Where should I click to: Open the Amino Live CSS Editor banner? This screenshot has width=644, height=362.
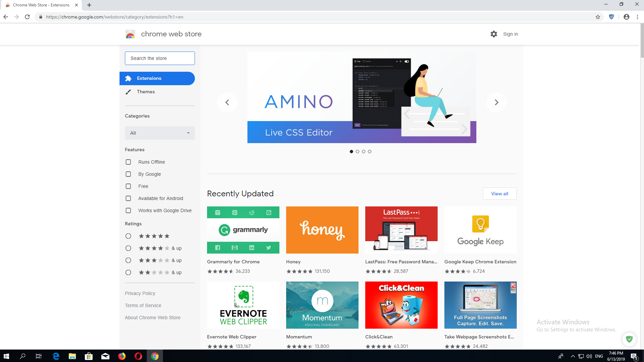[x=362, y=97]
